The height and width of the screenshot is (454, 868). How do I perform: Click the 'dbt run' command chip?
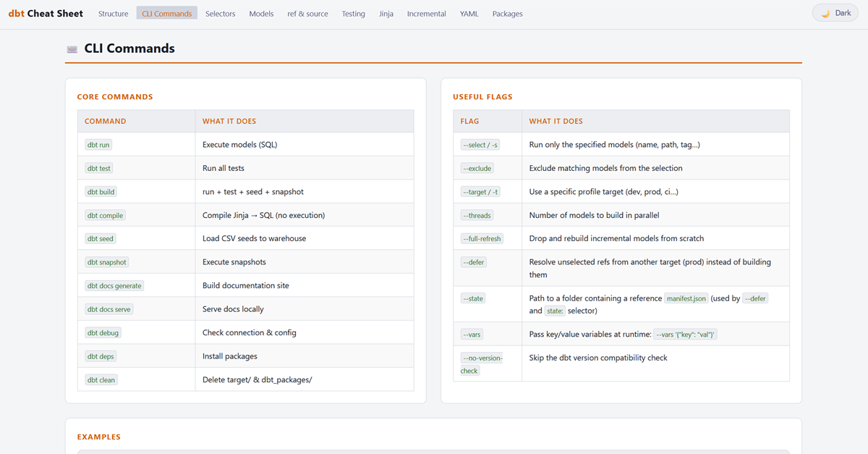pos(98,145)
